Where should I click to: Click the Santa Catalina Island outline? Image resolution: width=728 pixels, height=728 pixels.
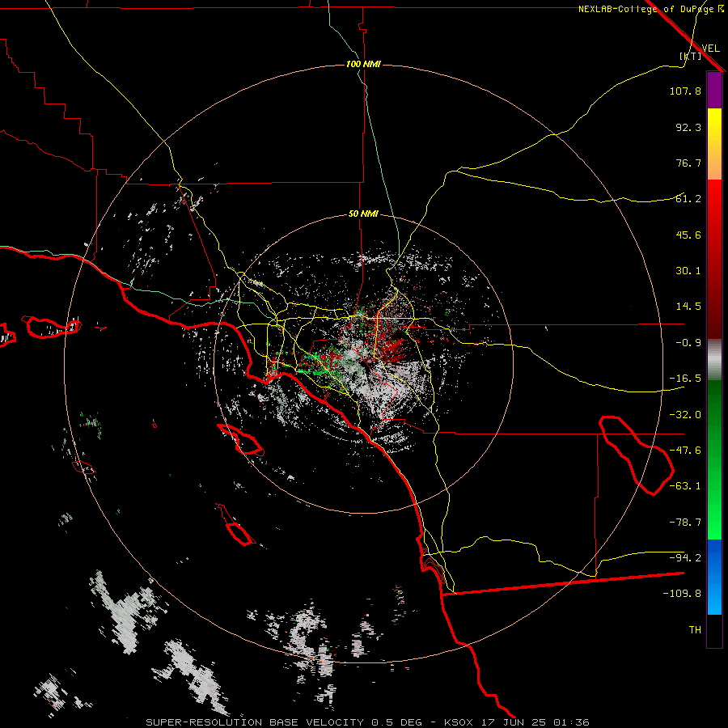click(x=240, y=439)
